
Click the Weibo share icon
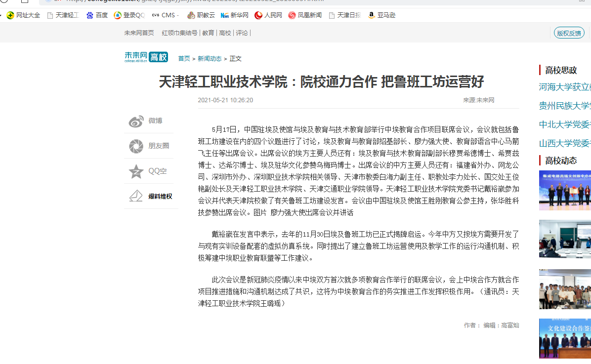tap(136, 121)
